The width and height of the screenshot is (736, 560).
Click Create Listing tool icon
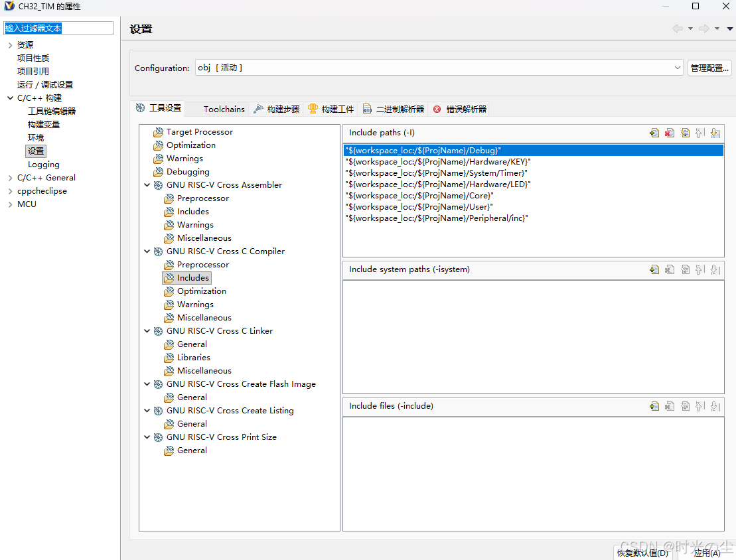click(158, 411)
